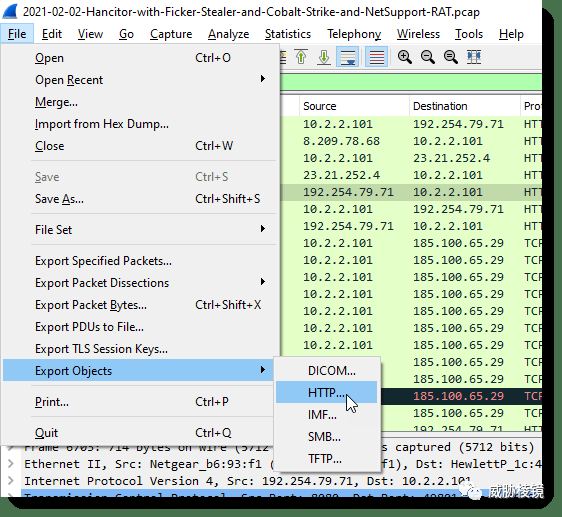Open the Statistics menu
Viewport: 562px width, 517px height.
(x=288, y=34)
